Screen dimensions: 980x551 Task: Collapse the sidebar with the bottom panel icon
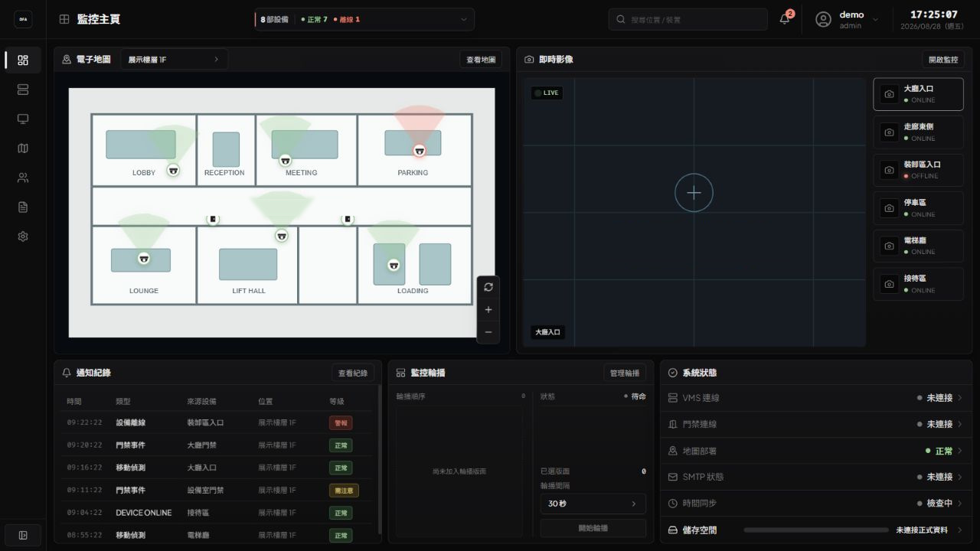23,535
